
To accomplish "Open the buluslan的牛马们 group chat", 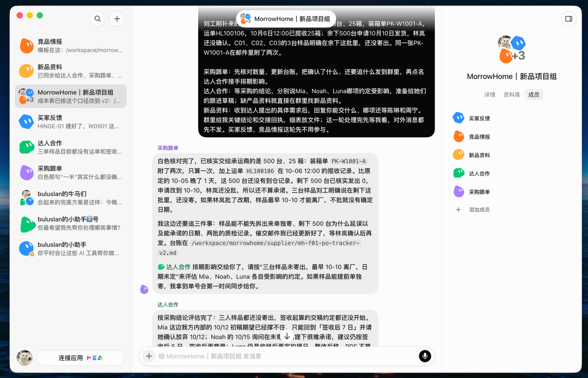I will (x=71, y=198).
